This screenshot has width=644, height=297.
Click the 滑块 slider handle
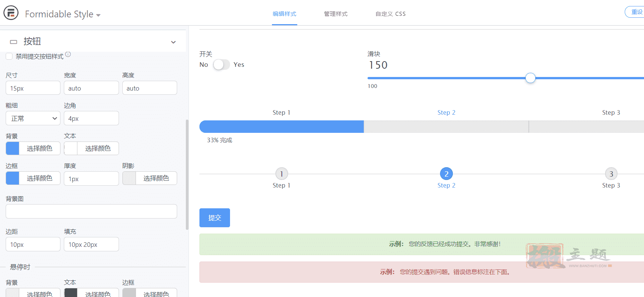coord(530,78)
